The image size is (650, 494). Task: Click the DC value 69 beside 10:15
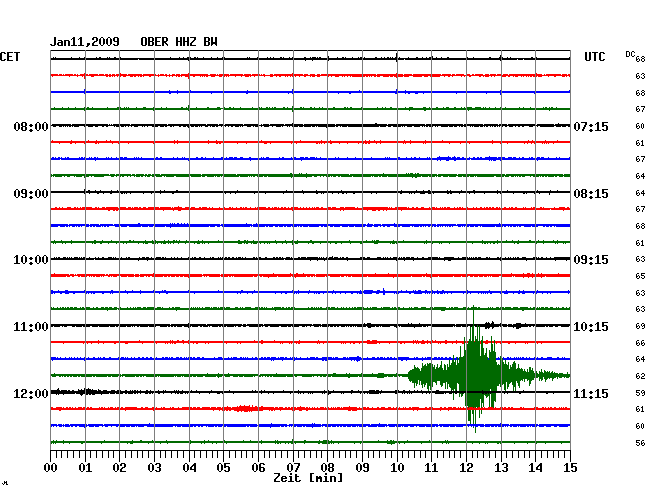point(640,326)
